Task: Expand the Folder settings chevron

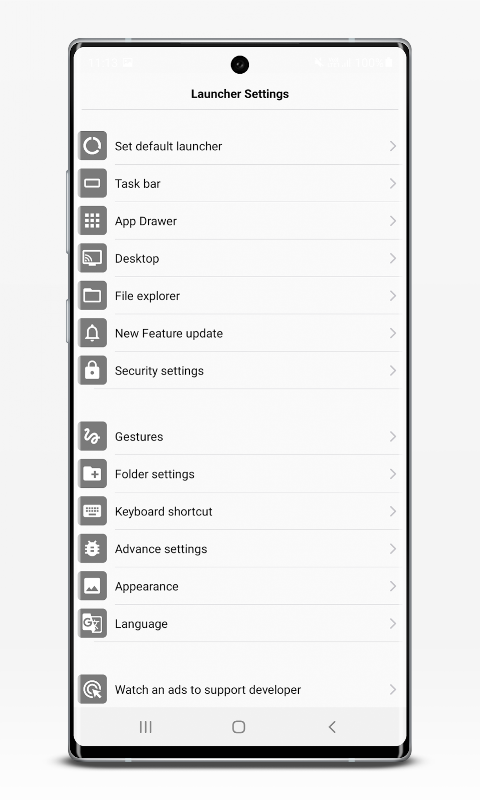Action: pyautogui.click(x=393, y=474)
